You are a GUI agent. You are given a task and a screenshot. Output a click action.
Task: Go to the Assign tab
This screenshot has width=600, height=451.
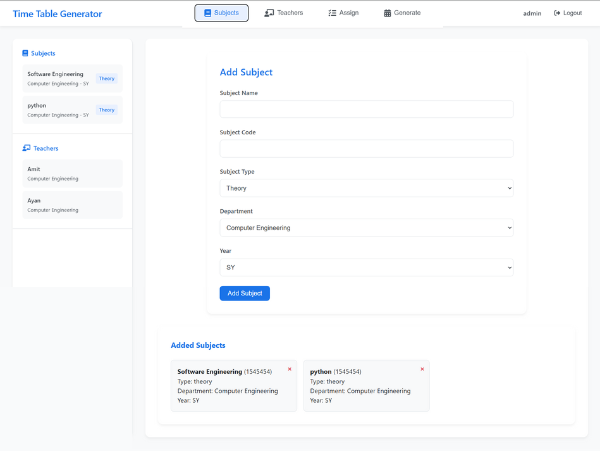343,13
